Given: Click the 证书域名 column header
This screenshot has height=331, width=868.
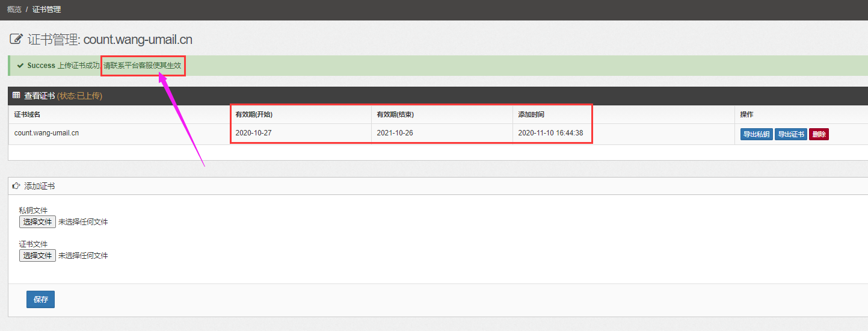Looking at the screenshot, I should point(28,114).
